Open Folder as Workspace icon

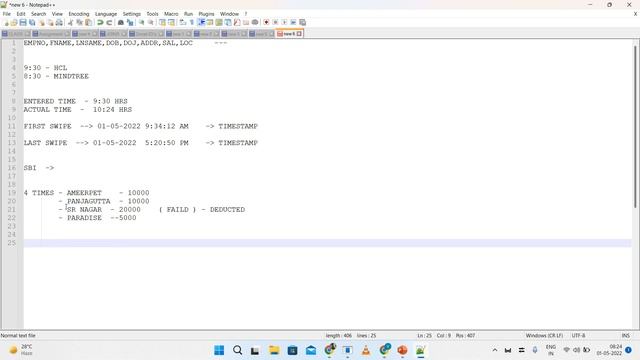(246, 22)
